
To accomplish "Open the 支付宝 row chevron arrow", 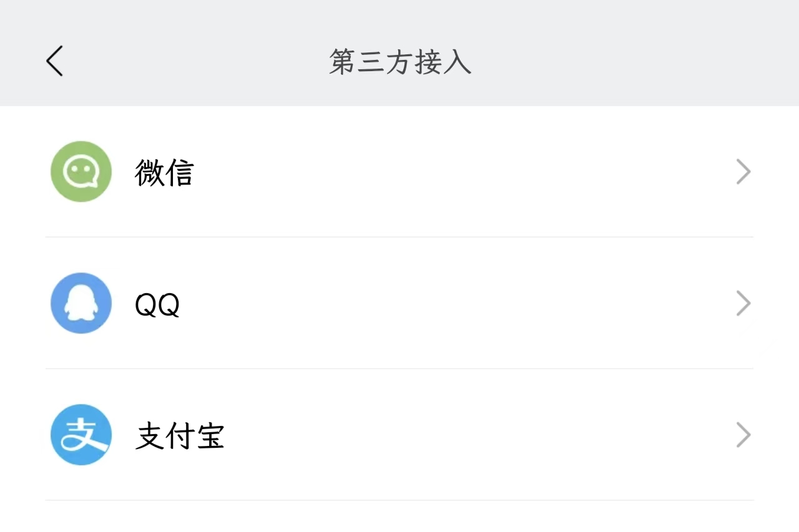I will [x=743, y=435].
